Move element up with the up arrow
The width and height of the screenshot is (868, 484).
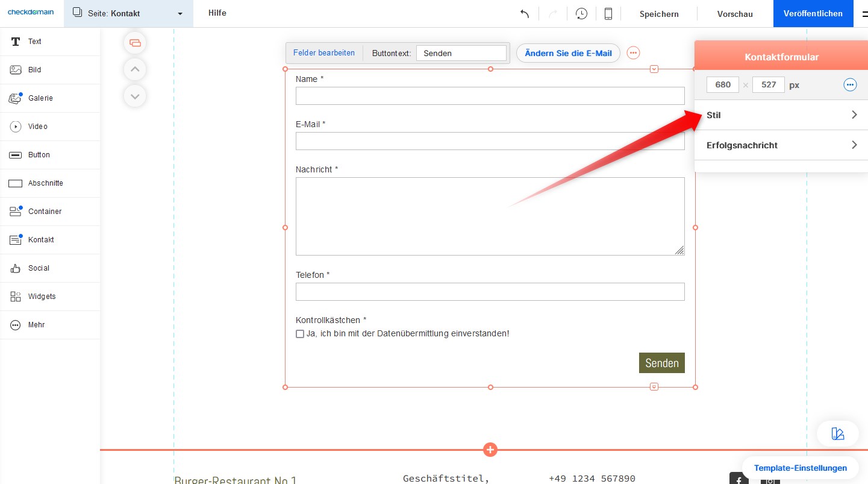[135, 69]
